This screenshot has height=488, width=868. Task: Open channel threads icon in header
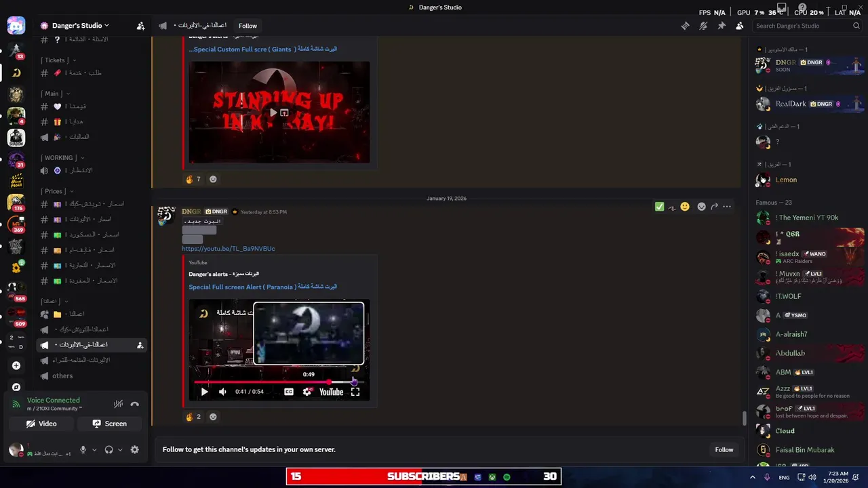(x=686, y=26)
